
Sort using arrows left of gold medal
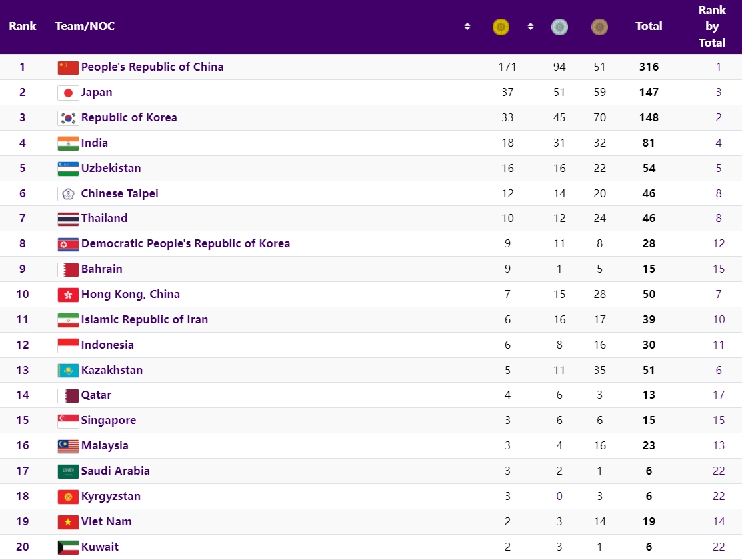[x=467, y=27]
